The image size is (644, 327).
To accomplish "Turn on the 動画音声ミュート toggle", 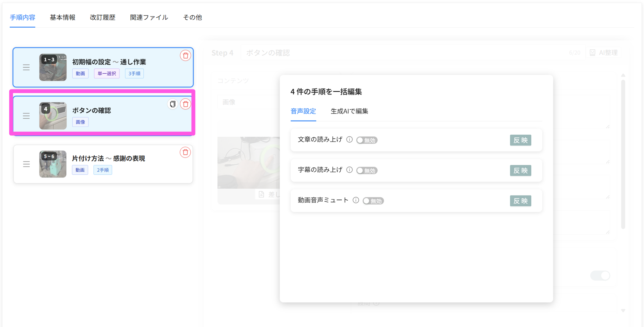I will pyautogui.click(x=373, y=201).
